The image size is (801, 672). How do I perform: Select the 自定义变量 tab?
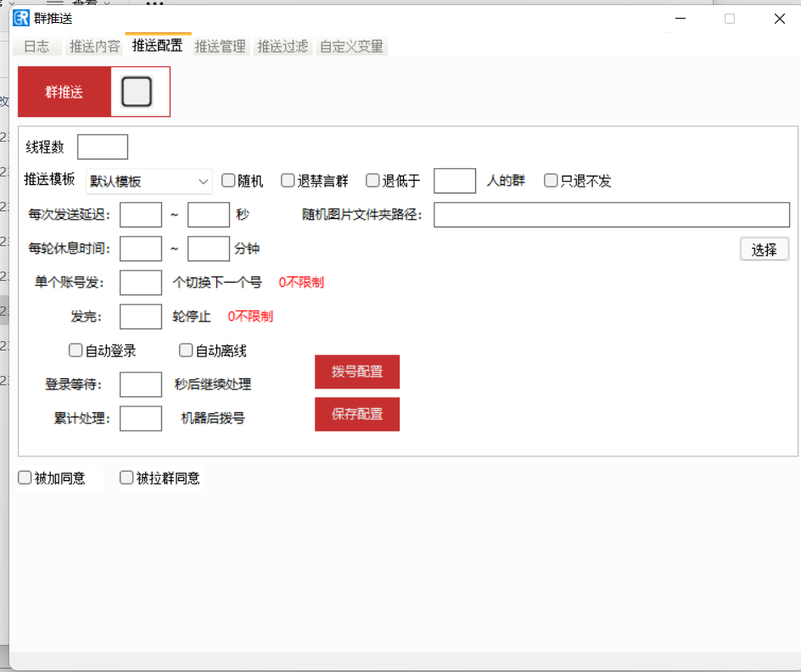pos(351,47)
